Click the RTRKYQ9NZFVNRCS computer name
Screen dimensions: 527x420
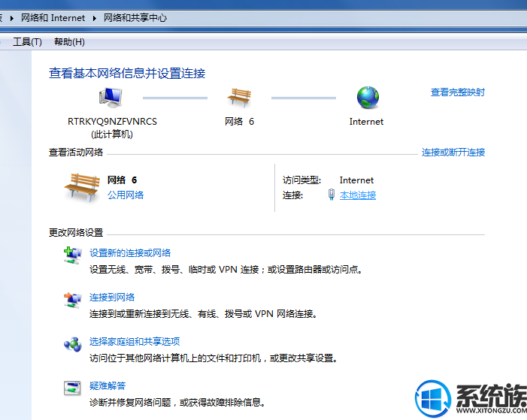(x=112, y=121)
